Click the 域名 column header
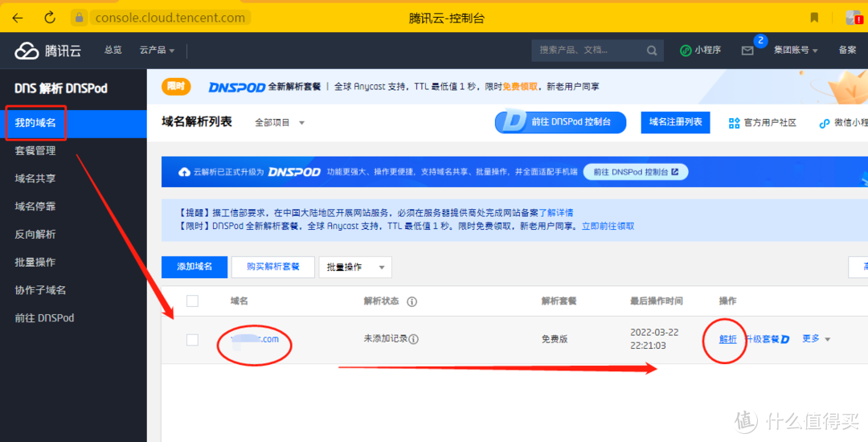This screenshot has height=442, width=868. click(x=240, y=301)
